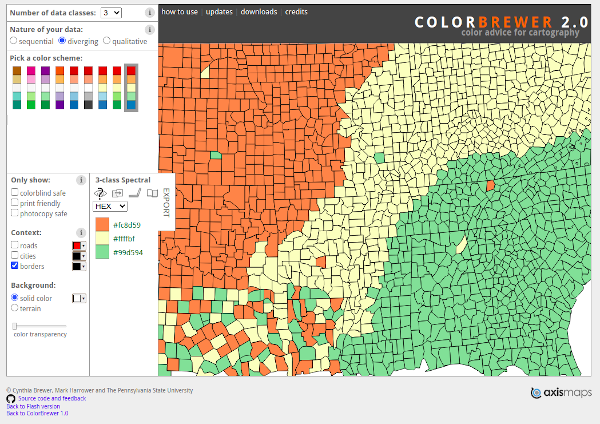600x424 pixels.
Task: Click the green #99d594 legend swatch
Action: point(102,252)
